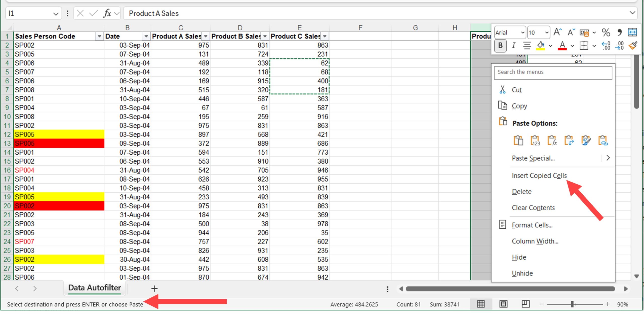Select the Paste Values option icon
The image size is (644, 317).
click(x=535, y=140)
